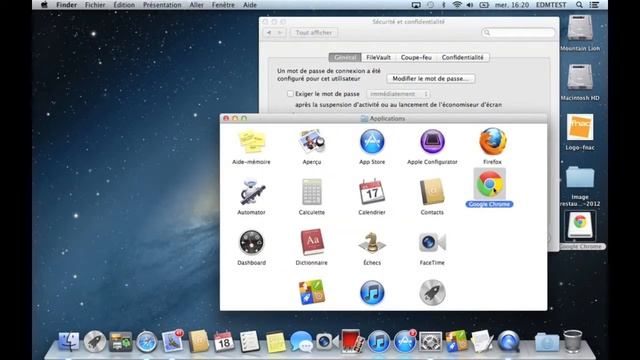
Task: Switch to the Général tab
Action: tap(344, 58)
